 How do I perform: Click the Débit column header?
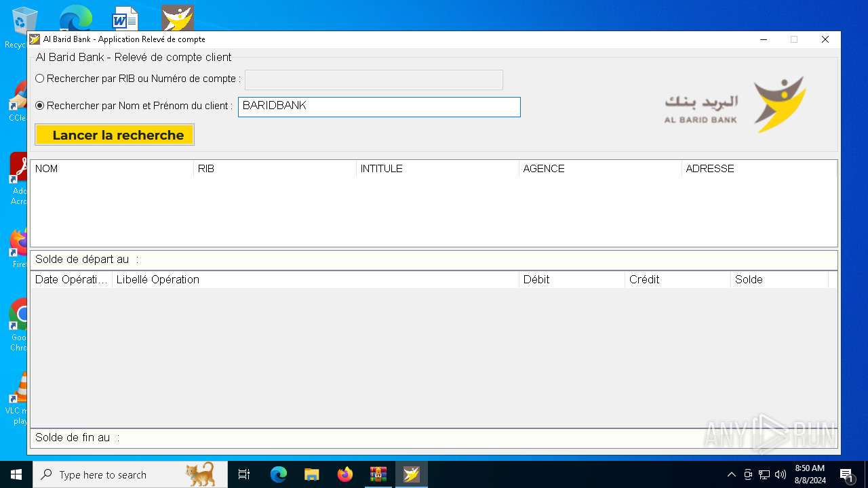(572, 279)
